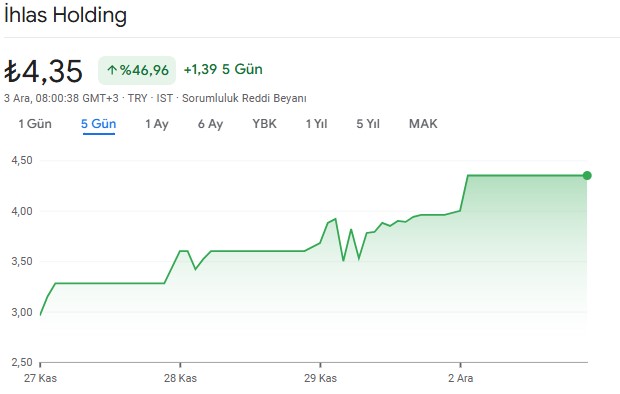Screen dimensions: 620x394
Task: Click the 4,50 y-axis label
Action: [x=22, y=161]
